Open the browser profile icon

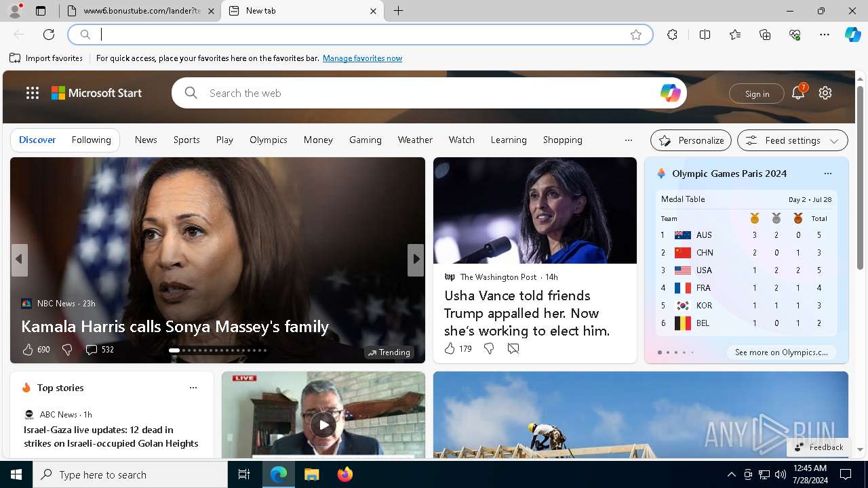click(15, 11)
